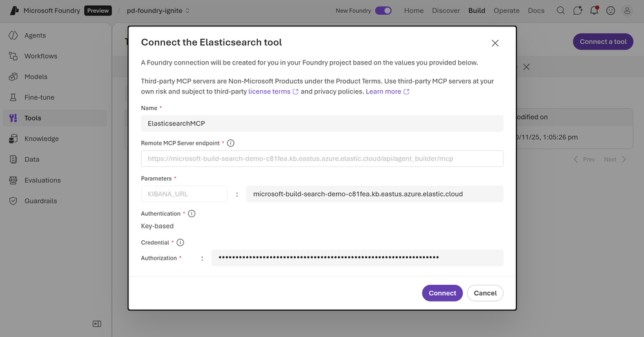This screenshot has width=644, height=337.
Task: Select the Agents text label
Action: click(35, 35)
